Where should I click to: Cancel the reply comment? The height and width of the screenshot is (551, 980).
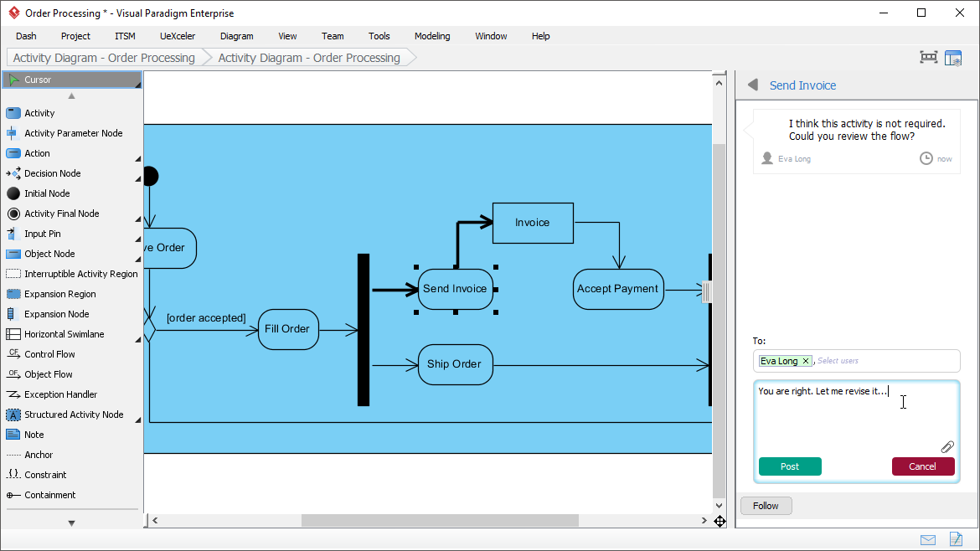(x=923, y=466)
